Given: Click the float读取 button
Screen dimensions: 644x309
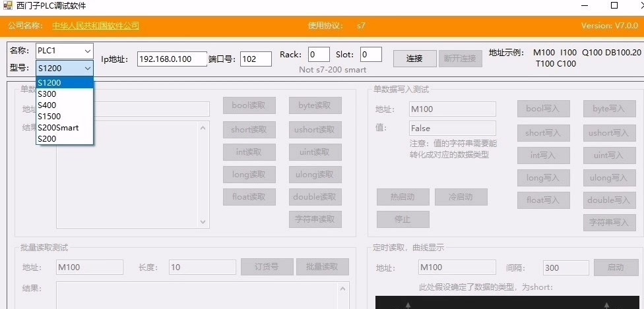Looking at the screenshot, I should click(x=249, y=197).
